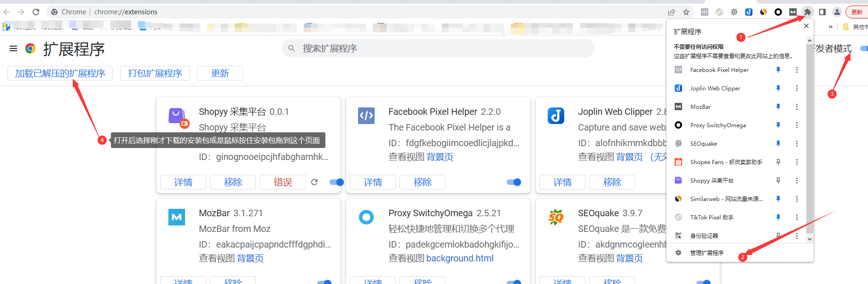
Task: Open the background.html link for Proxy SwitchyOmega
Action: [460, 258]
